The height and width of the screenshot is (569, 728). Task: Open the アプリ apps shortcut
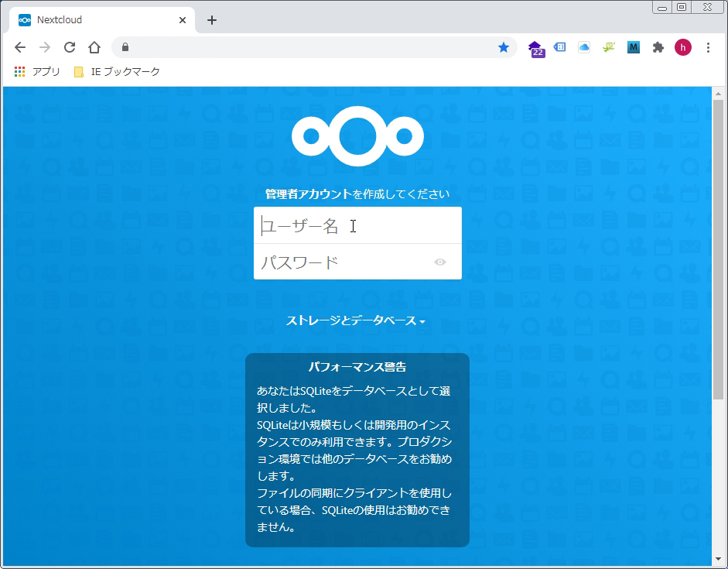(x=37, y=71)
